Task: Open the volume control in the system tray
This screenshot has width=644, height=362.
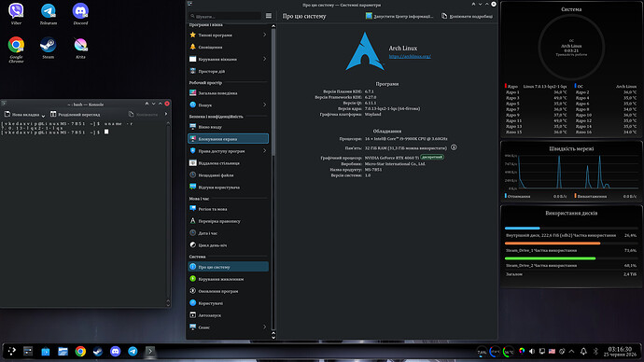Action: coord(532,352)
